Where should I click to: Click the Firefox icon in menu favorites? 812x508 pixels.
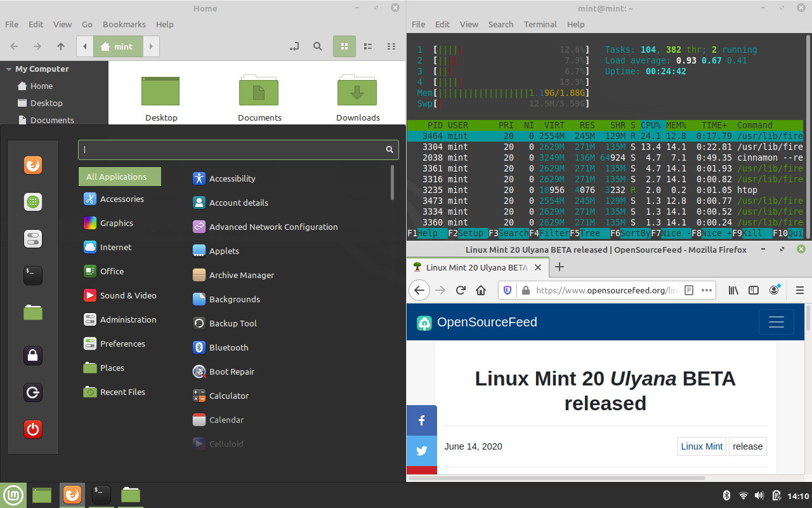(33, 165)
